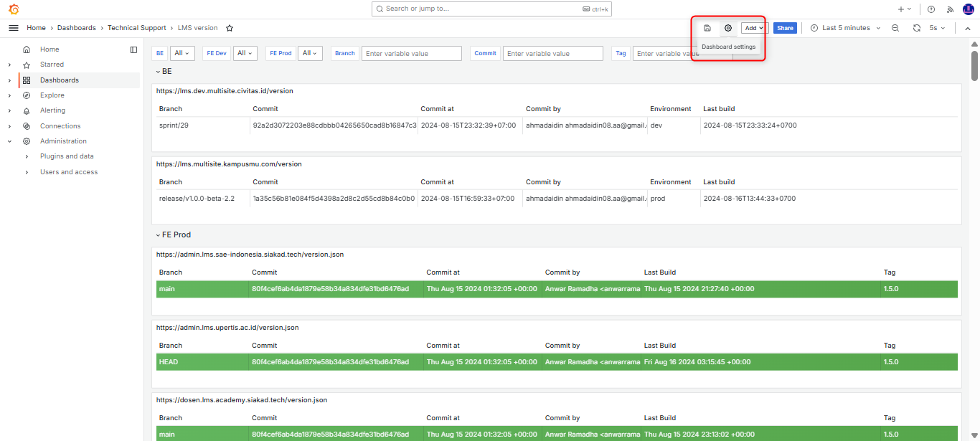Click the Branch variable input field
980x441 pixels.
tap(411, 54)
